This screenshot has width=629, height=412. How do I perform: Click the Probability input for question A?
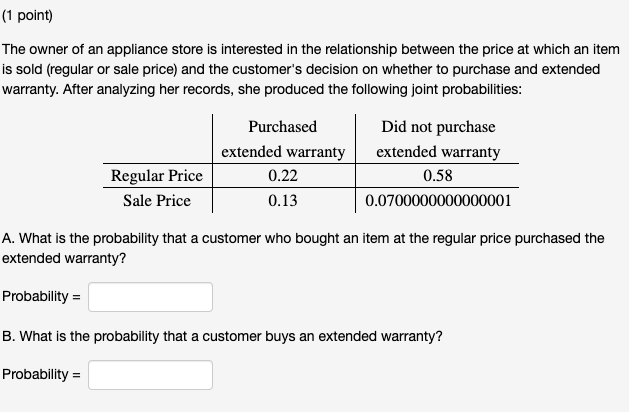tap(150, 297)
